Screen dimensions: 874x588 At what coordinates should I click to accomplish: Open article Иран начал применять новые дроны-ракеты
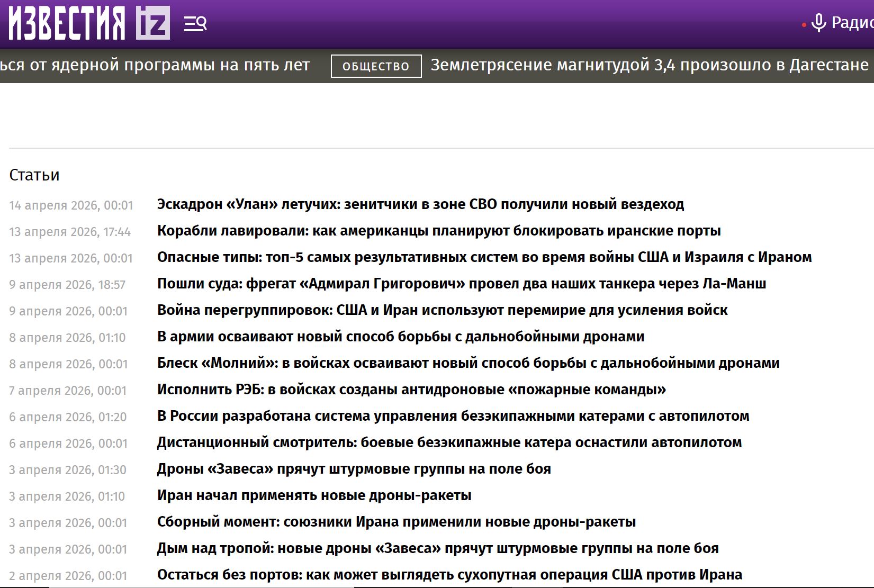[314, 495]
